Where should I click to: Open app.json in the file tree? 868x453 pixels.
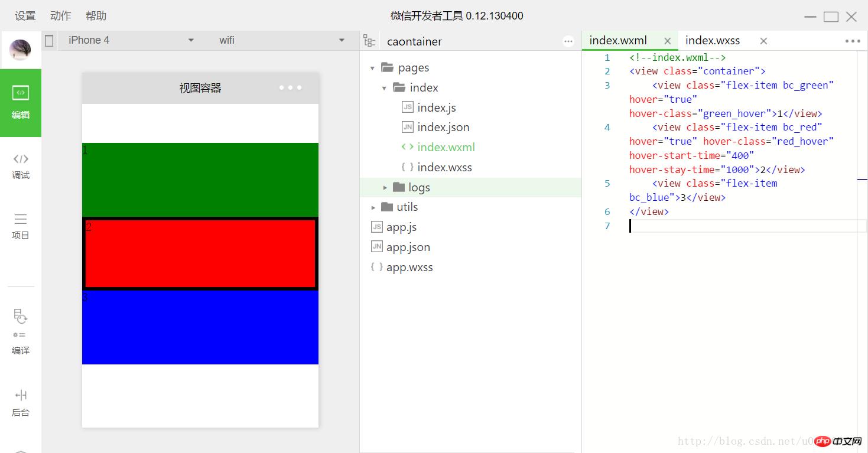pyautogui.click(x=408, y=247)
